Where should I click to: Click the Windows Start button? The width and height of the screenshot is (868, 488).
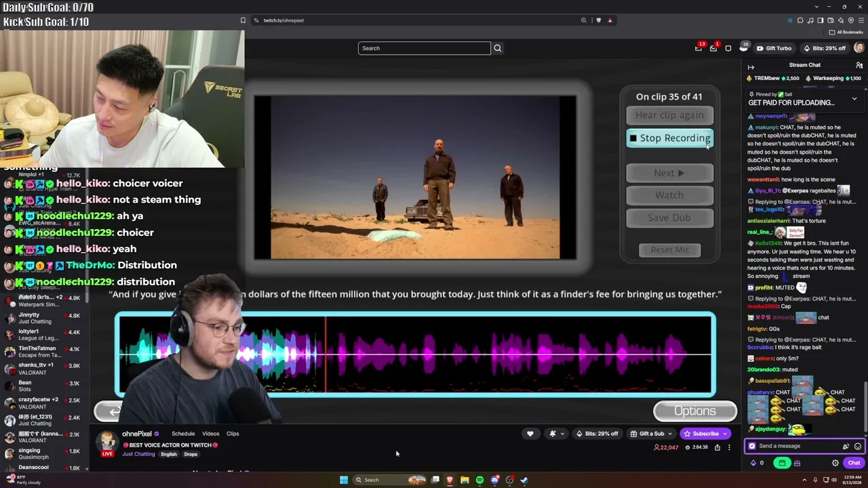coord(344,480)
